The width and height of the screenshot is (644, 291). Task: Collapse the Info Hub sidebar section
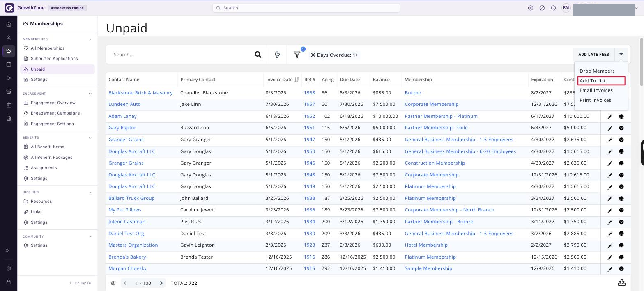(90, 192)
